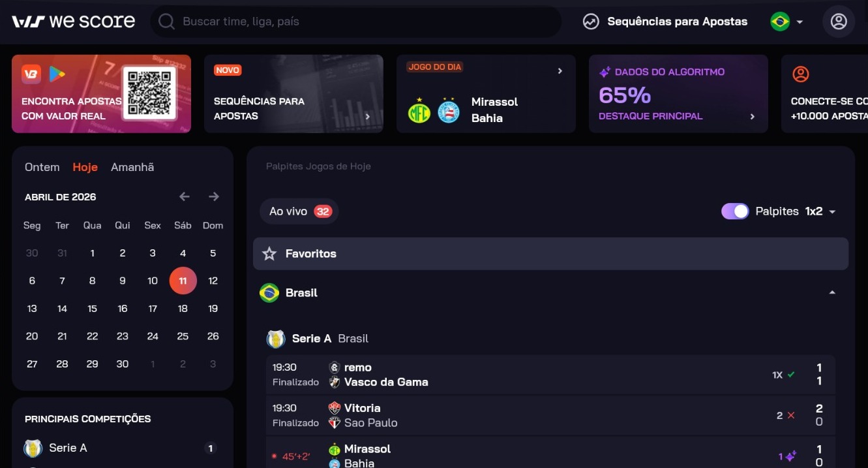Click the Favoritos star icon

269,254
